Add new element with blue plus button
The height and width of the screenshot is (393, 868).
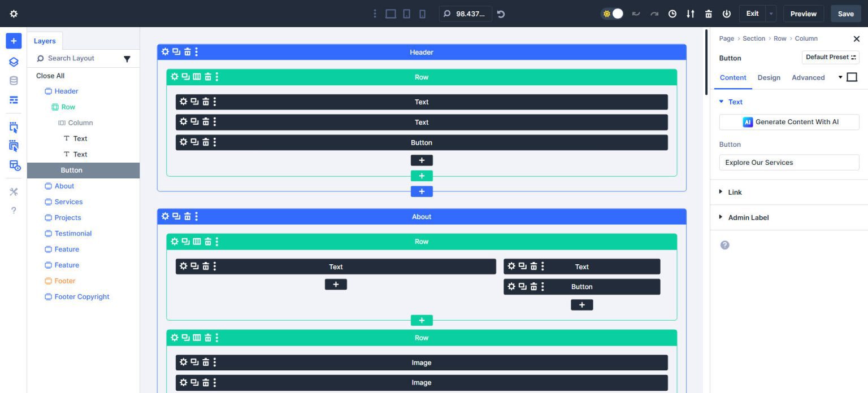(14, 41)
